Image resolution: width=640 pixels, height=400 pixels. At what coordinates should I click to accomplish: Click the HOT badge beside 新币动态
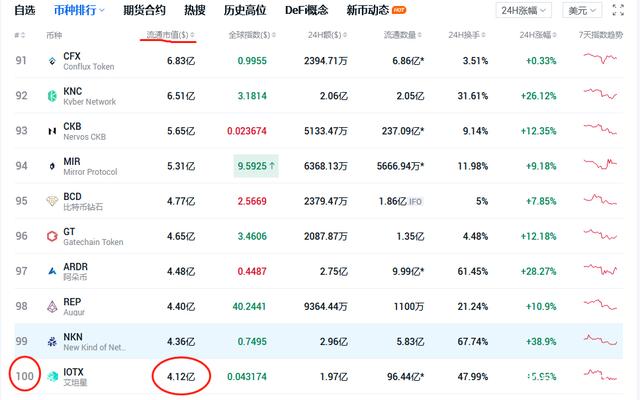point(399,10)
